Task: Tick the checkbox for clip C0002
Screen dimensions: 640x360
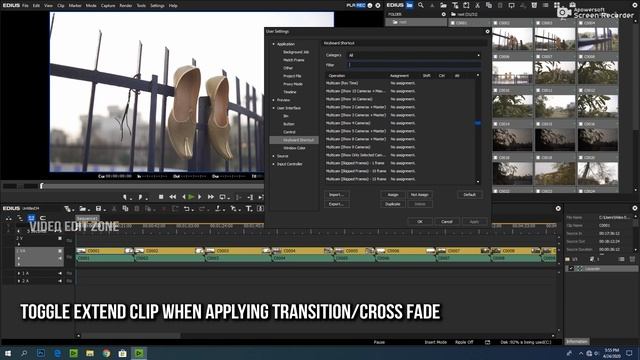Action: point(496,23)
